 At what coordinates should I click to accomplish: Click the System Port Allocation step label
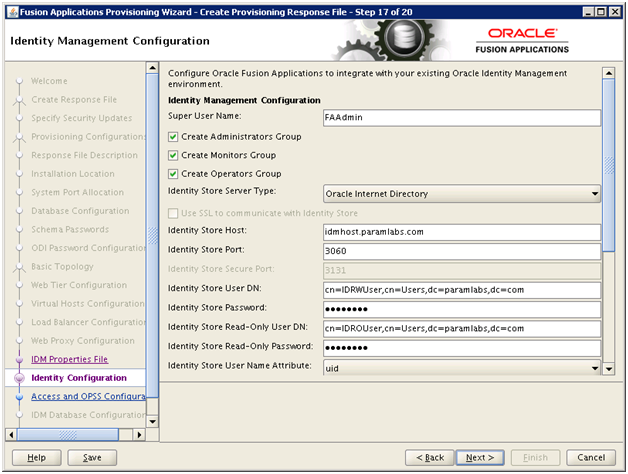click(x=77, y=192)
